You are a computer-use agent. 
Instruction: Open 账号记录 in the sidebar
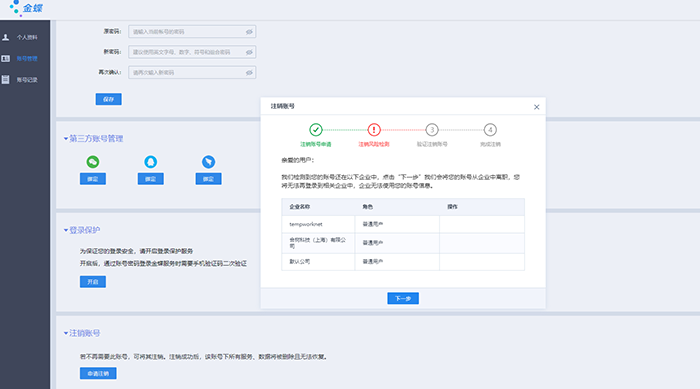27,80
